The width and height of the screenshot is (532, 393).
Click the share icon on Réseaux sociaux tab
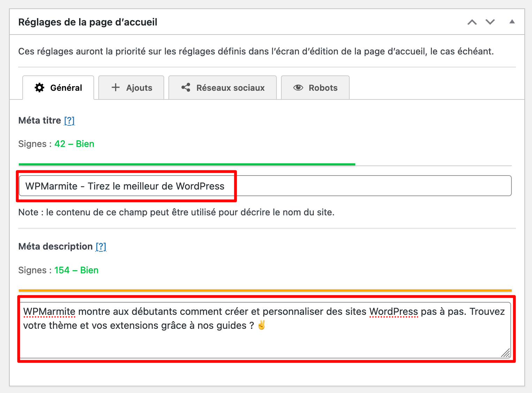[185, 88]
